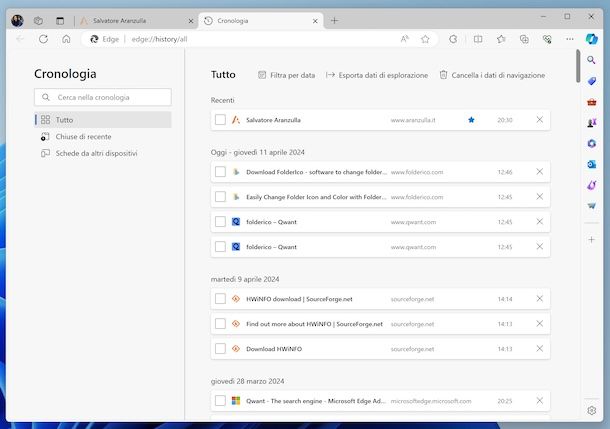
Task: Open the Workspaces icon in tab bar
Action: [38, 21]
